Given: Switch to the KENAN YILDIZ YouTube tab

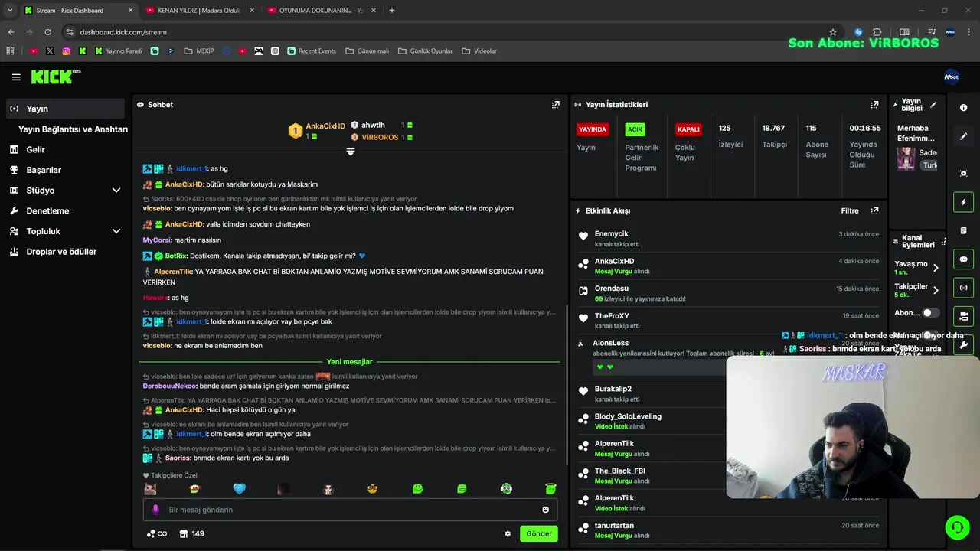Looking at the screenshot, I should click(199, 10).
